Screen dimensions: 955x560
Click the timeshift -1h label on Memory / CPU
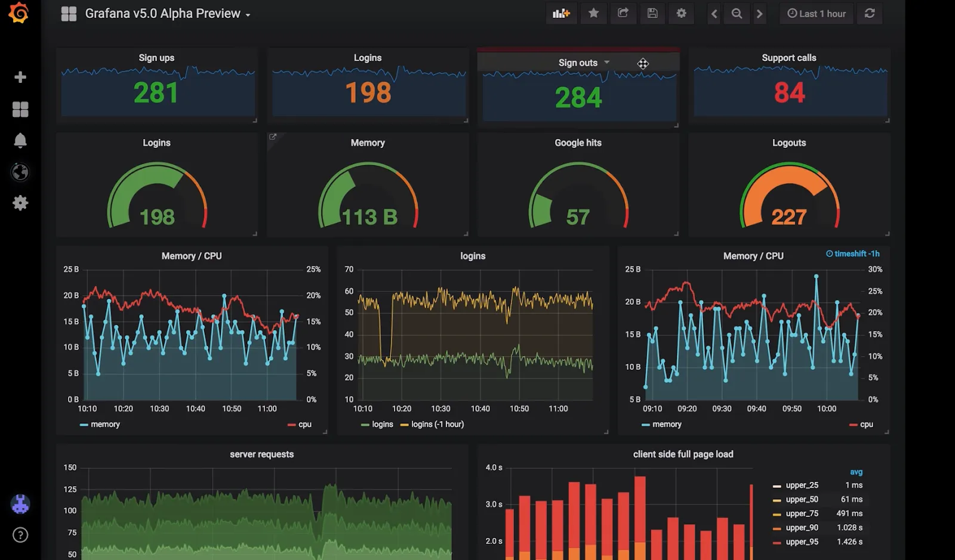852,253
